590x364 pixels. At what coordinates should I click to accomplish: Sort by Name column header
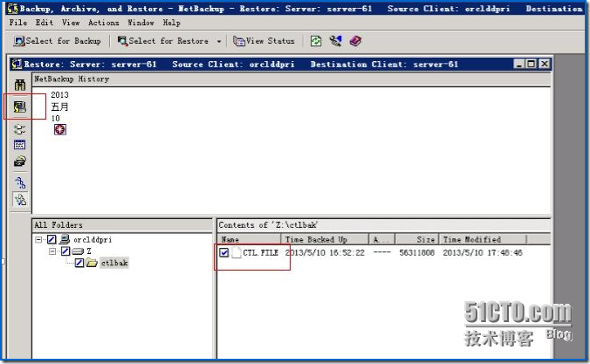tap(249, 239)
